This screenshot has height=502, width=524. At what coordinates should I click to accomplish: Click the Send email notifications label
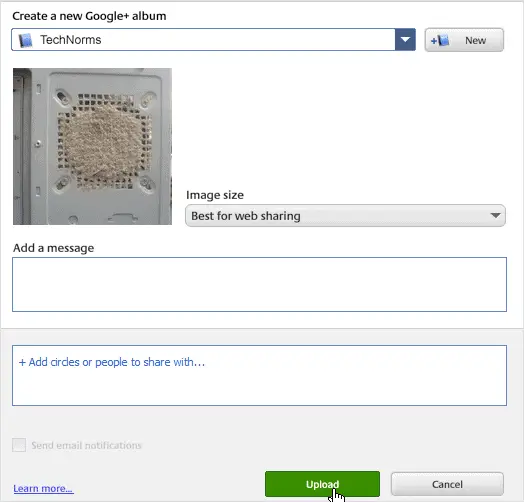[87, 446]
